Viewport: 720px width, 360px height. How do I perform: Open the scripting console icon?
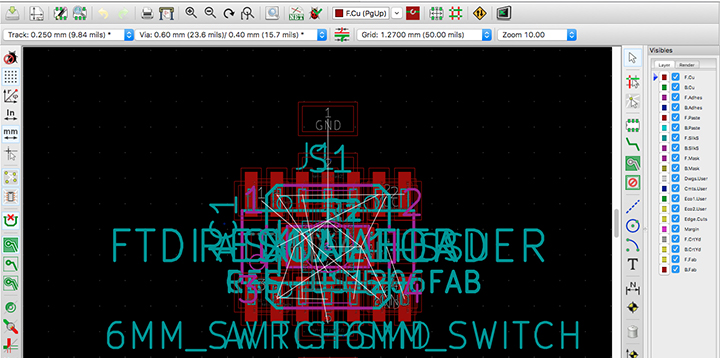504,13
